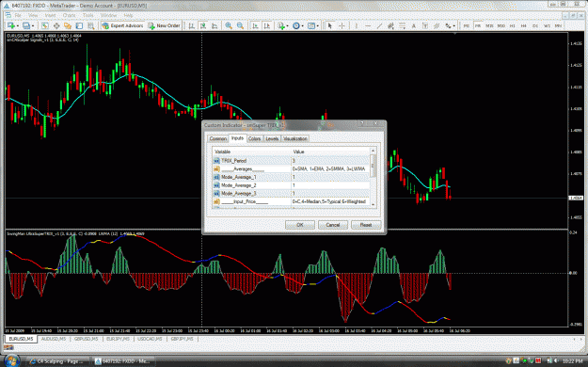Toggle the H1 timeframe button
Screen dimensions: 588x367
512,25
